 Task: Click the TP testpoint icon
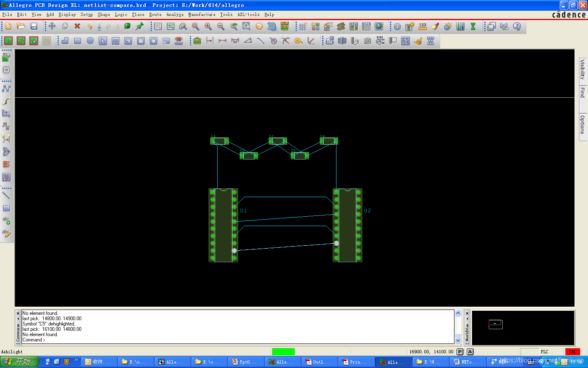coord(418,41)
